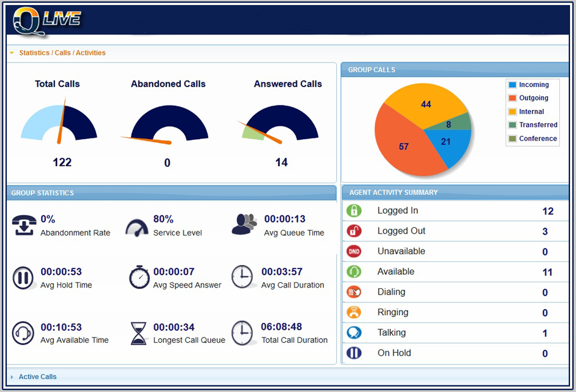Viewport: 576px width, 392px height.
Task: Click the Longest Call Queue hourglass icon
Action: (x=139, y=333)
